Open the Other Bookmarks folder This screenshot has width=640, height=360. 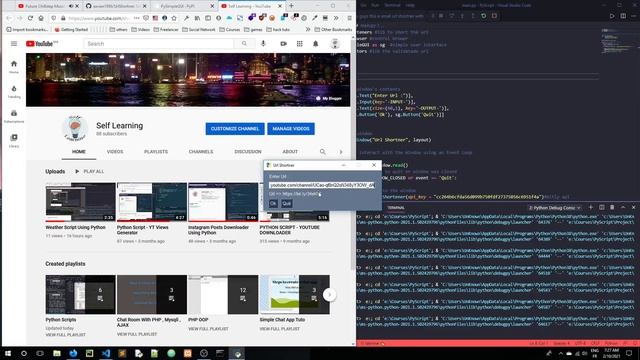(333, 29)
